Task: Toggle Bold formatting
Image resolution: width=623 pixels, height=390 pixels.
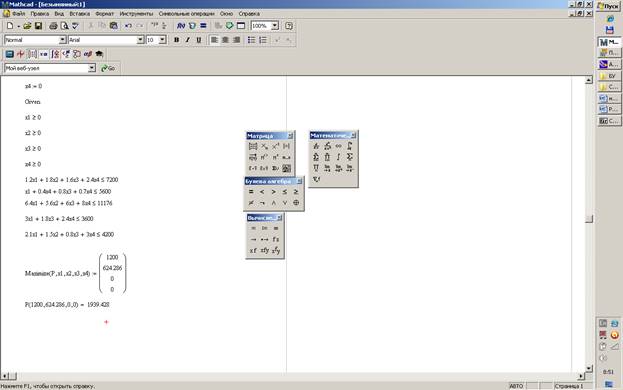Action: [x=176, y=40]
